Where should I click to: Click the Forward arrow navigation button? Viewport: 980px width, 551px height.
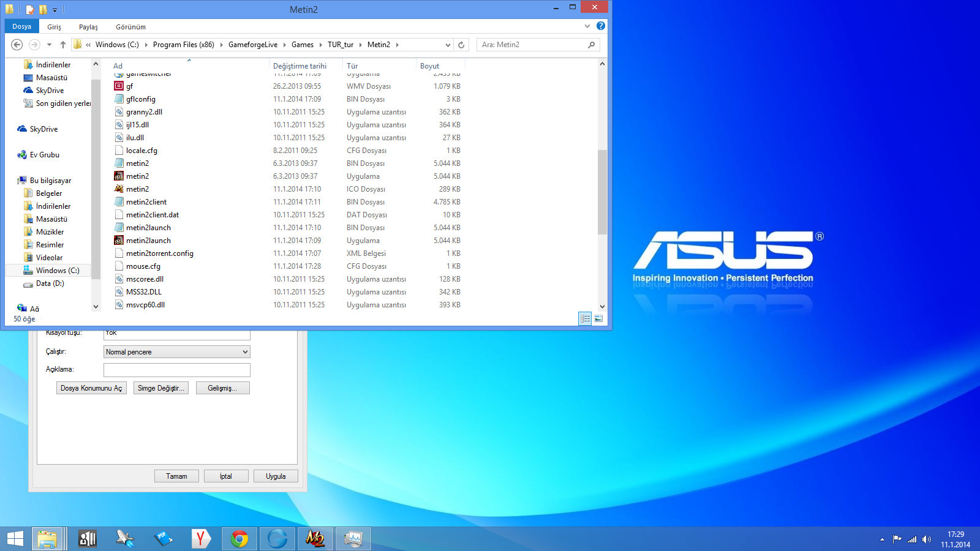[34, 45]
